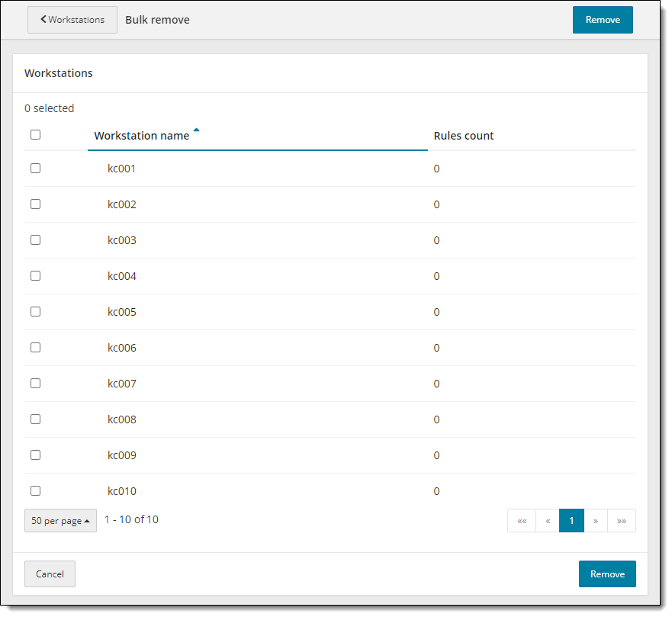This screenshot has height=617, width=672.
Task: Click workstation name kc001
Action: 122,169
